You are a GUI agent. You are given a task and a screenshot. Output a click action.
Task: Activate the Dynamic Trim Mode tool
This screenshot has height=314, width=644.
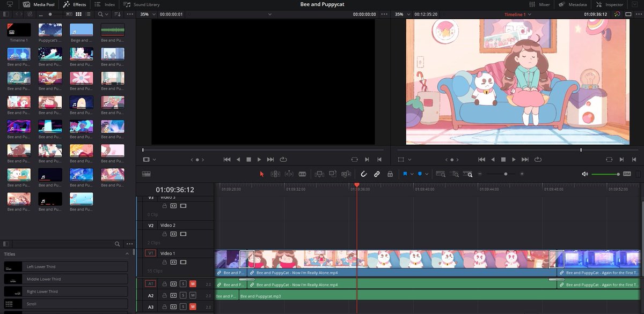(x=289, y=174)
